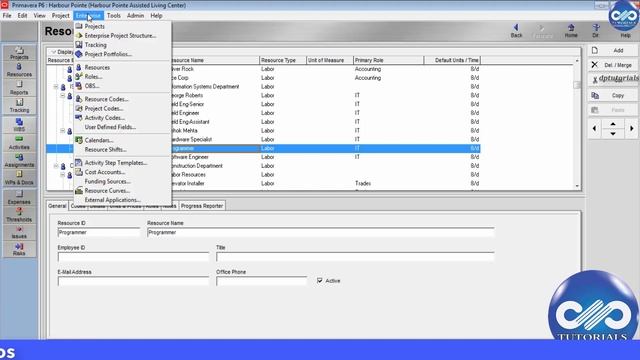Collapse the Ashok Mehta tree node

(x=62, y=131)
